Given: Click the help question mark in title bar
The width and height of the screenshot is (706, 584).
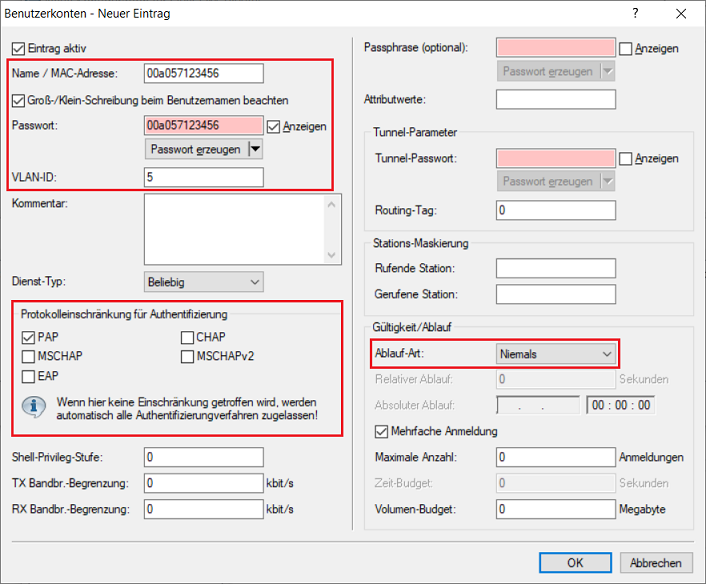Looking at the screenshot, I should [x=637, y=12].
